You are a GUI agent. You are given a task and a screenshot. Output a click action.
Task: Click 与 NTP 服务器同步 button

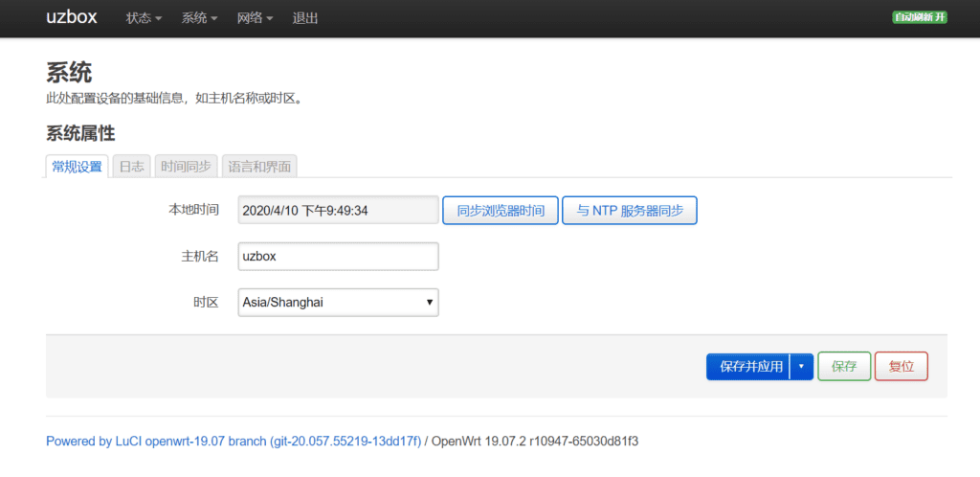tap(630, 211)
